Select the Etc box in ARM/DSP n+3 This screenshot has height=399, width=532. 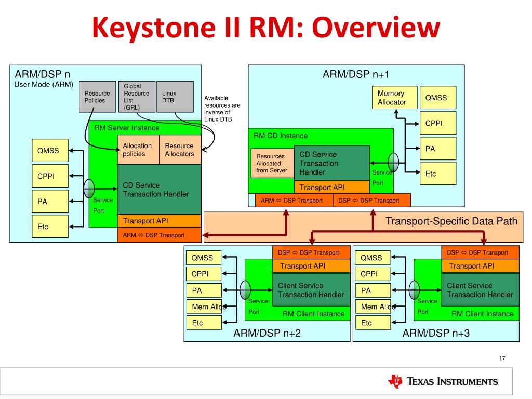(373, 323)
